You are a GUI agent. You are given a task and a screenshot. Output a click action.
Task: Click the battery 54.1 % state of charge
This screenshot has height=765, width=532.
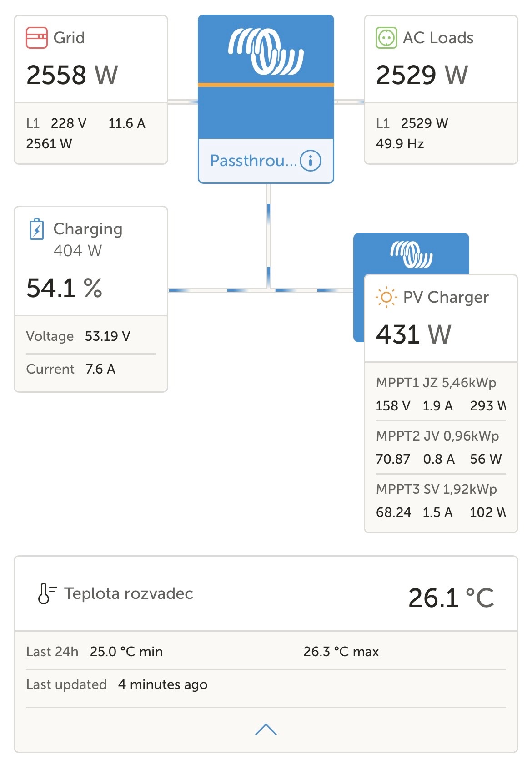click(x=65, y=288)
